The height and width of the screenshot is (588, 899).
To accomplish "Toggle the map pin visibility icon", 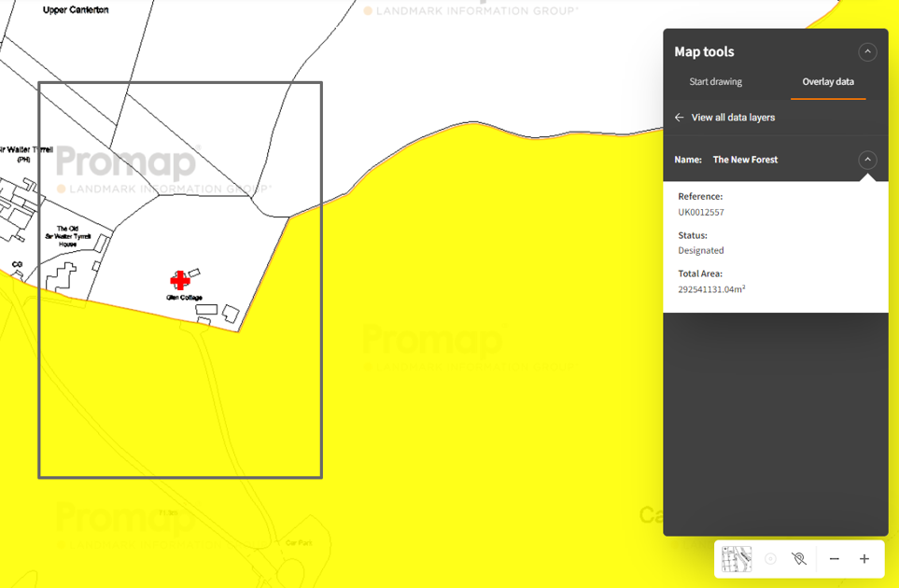I will pyautogui.click(x=799, y=559).
